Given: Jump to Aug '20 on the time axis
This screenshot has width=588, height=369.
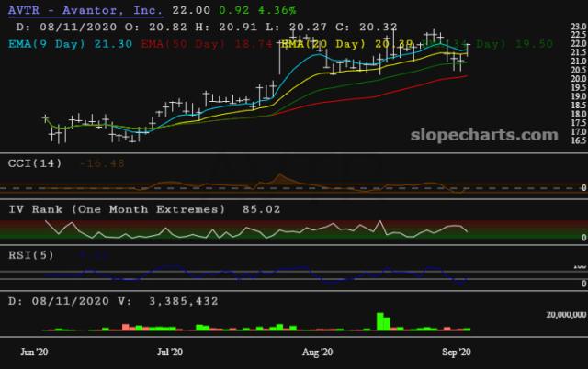Looking at the screenshot, I should pos(317,352).
